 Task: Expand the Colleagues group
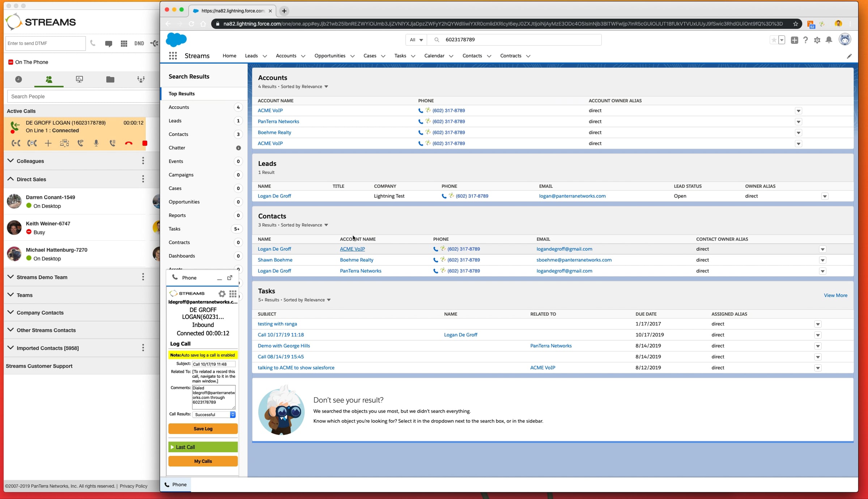tap(11, 161)
